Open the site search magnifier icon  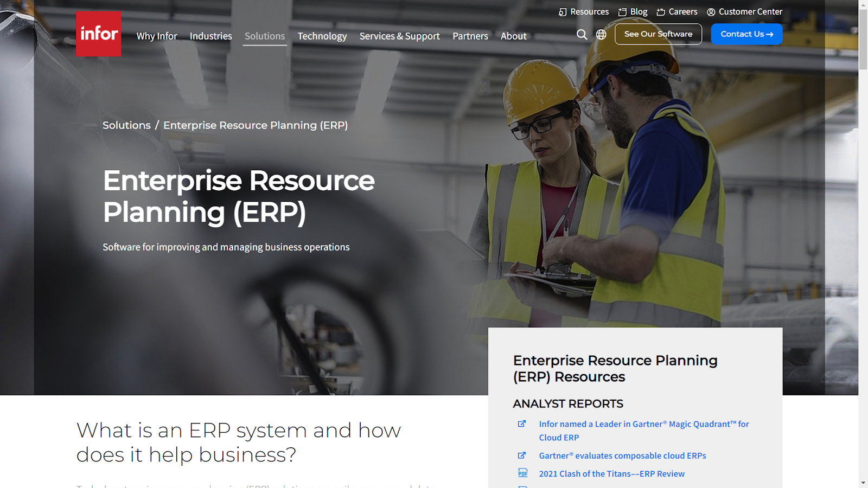click(582, 34)
